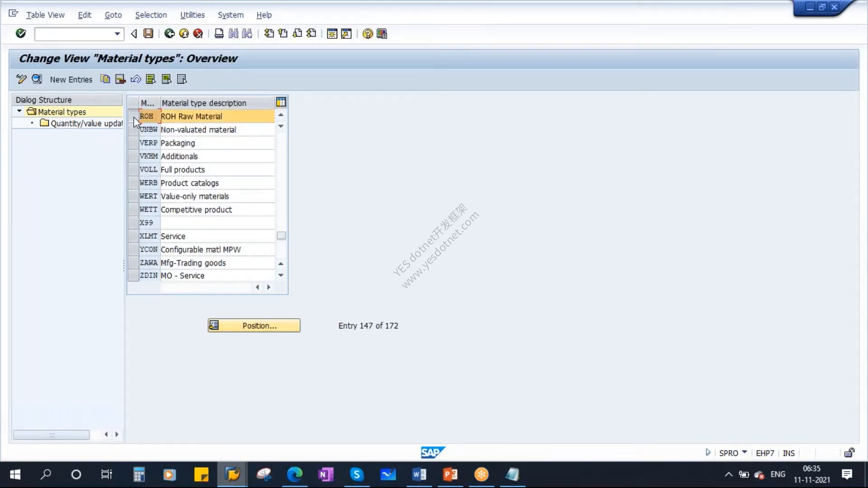Select the VKHM Additionals row selector
The height and width of the screenshot is (488, 868).
click(x=133, y=156)
